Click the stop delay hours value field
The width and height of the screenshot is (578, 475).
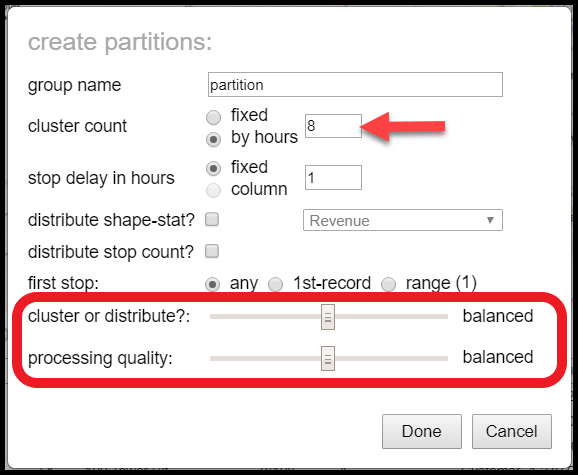[333, 178]
